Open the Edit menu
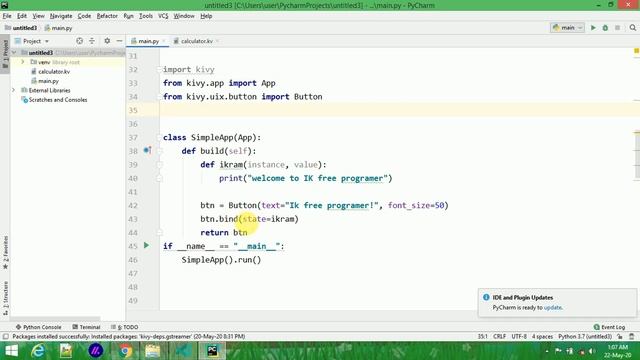The height and width of the screenshot is (360, 640). [22, 16]
